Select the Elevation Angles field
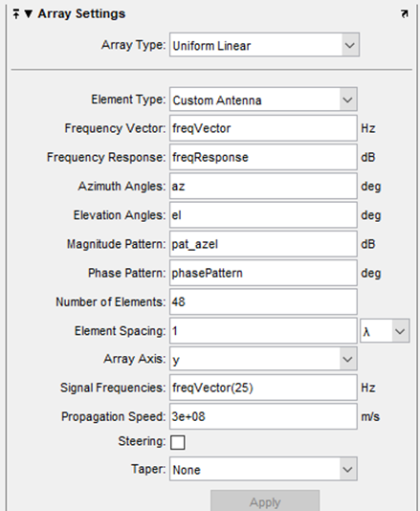The width and height of the screenshot is (420, 511). click(263, 215)
